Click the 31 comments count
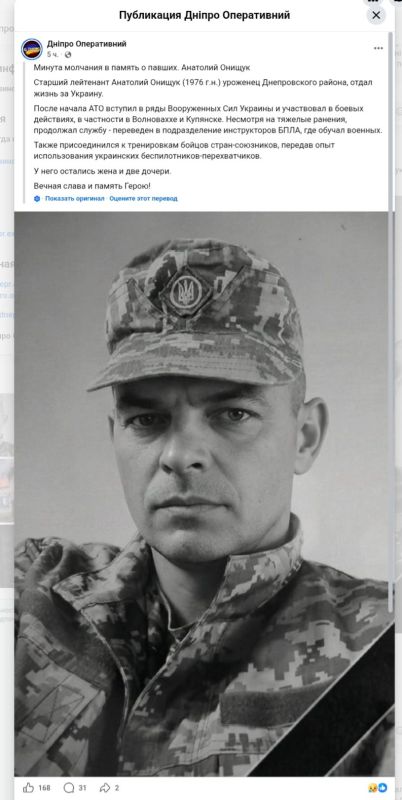The width and height of the screenshot is (402, 800). pyautogui.click(x=83, y=788)
